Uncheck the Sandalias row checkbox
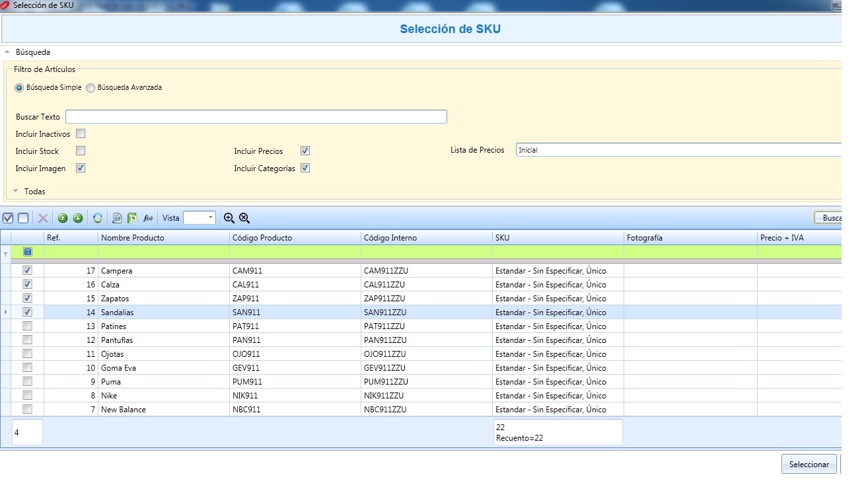The image size is (868, 485). (27, 312)
